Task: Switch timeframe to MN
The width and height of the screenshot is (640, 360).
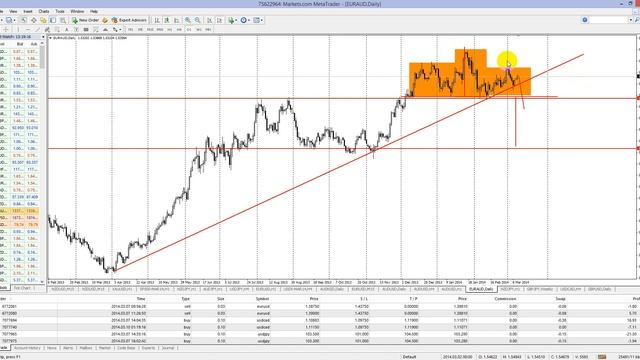Action: coord(209,29)
